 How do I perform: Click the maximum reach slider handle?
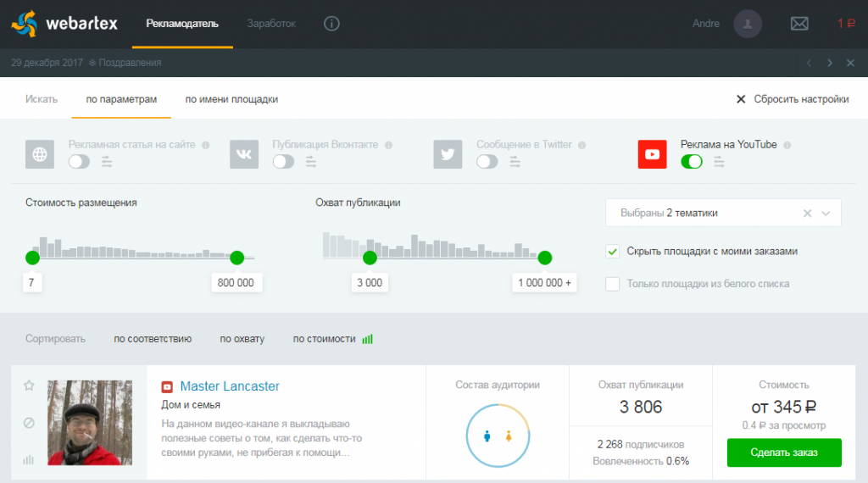[x=545, y=258]
